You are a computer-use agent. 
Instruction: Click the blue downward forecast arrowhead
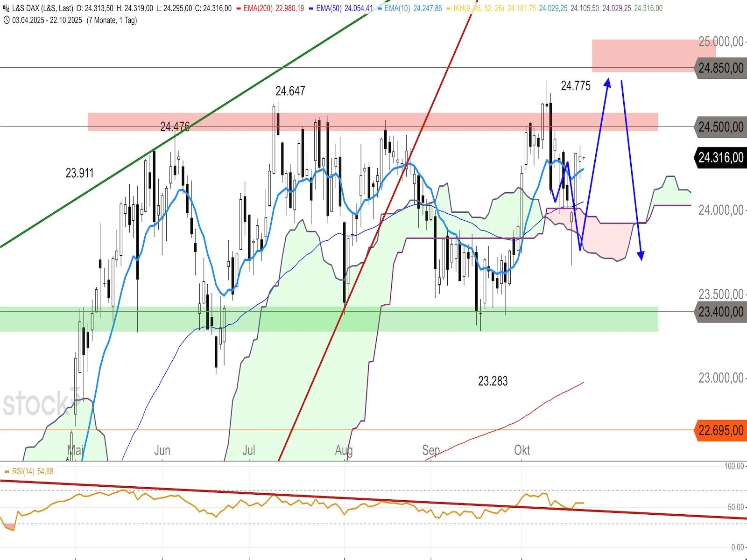pyautogui.click(x=641, y=255)
